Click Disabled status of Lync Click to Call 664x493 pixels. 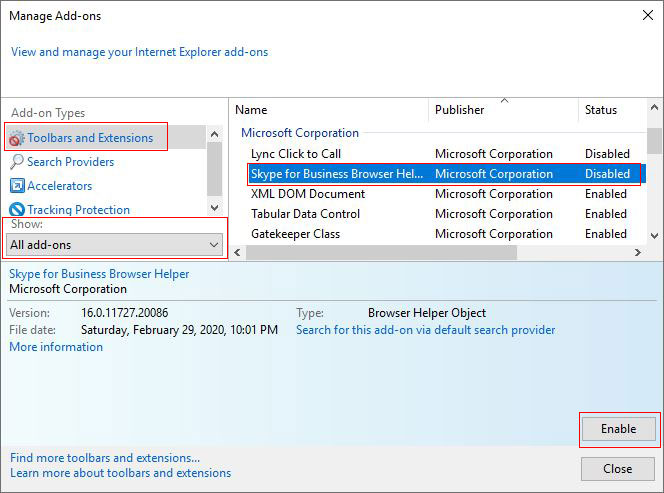click(607, 154)
